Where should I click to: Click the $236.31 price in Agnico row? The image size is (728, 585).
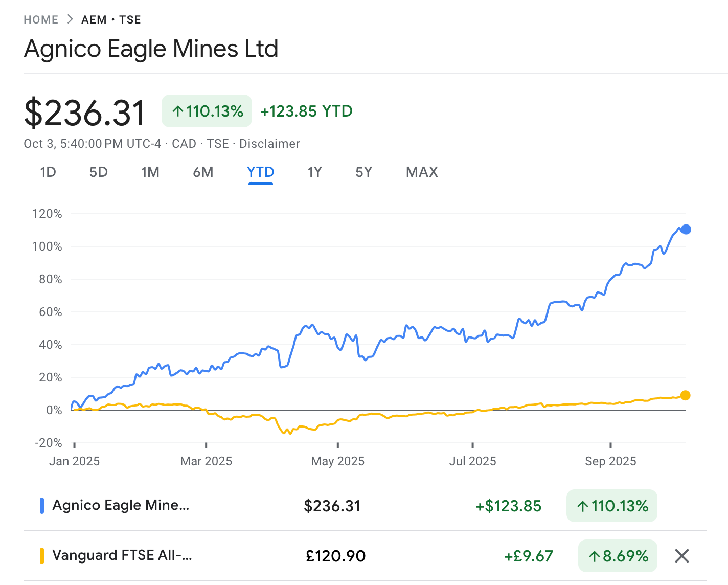[332, 506]
